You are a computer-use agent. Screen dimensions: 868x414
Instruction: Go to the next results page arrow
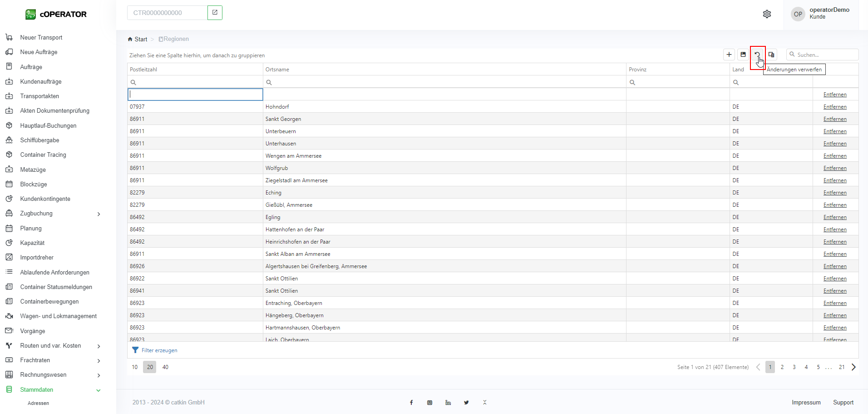click(x=853, y=367)
